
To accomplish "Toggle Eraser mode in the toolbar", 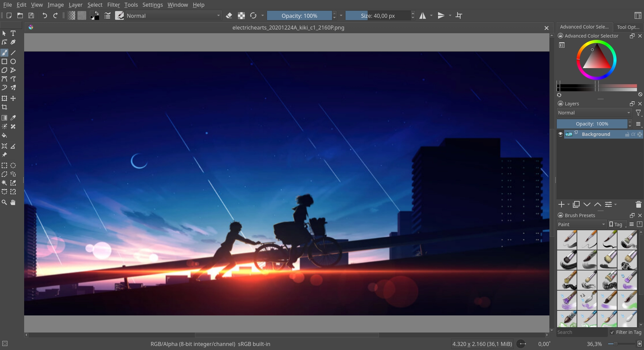I will [x=229, y=16].
